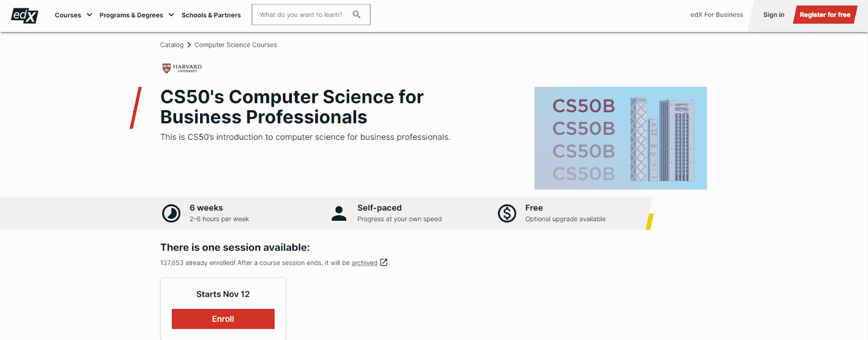Click the dollar sign icon next to Free
The height and width of the screenshot is (340, 868).
[x=507, y=213]
